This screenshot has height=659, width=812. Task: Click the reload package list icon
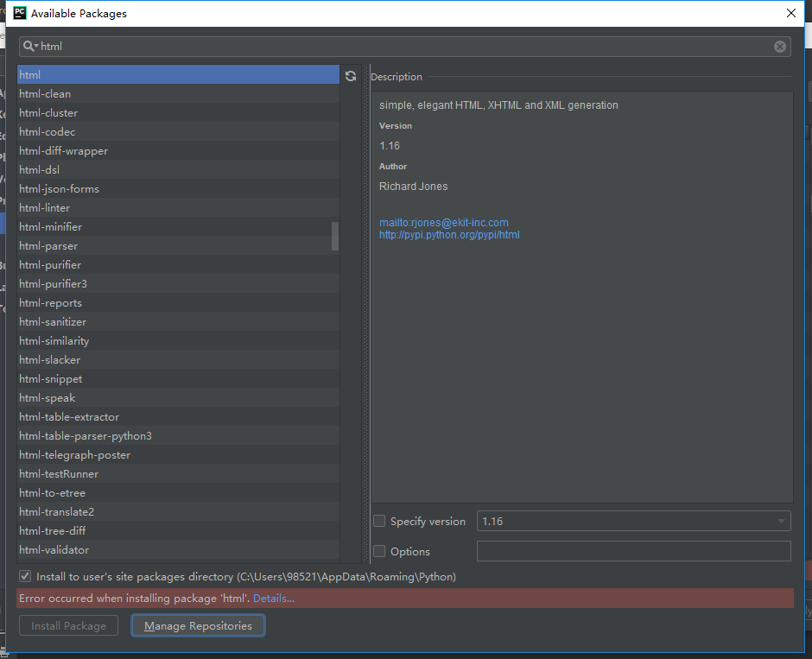[x=351, y=76]
